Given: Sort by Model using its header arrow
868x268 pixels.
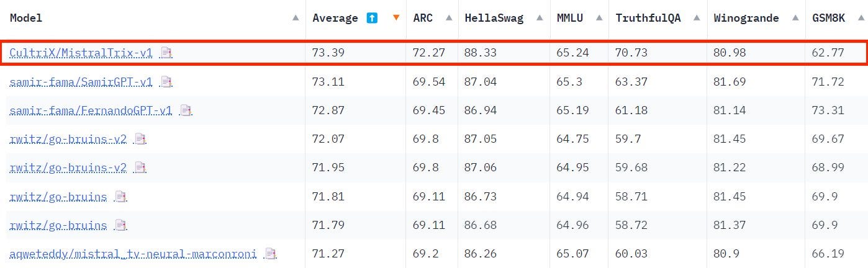Looking at the screenshot, I should (x=296, y=18).
